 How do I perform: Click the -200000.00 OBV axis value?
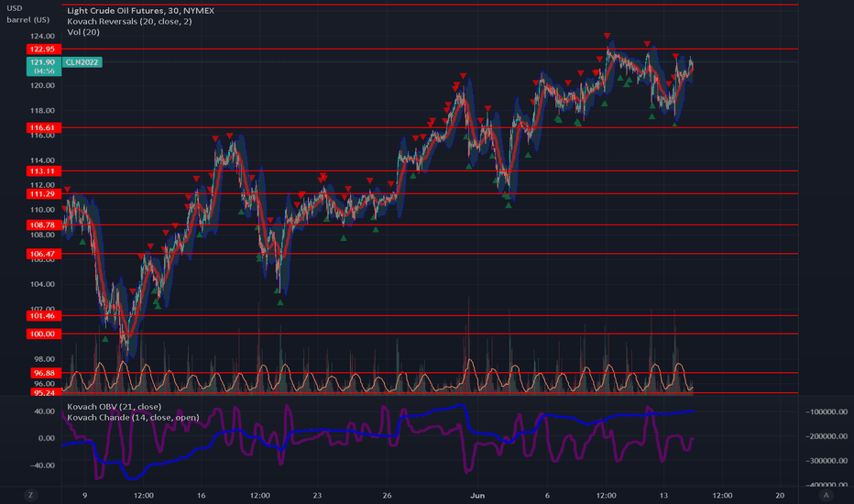(x=827, y=436)
